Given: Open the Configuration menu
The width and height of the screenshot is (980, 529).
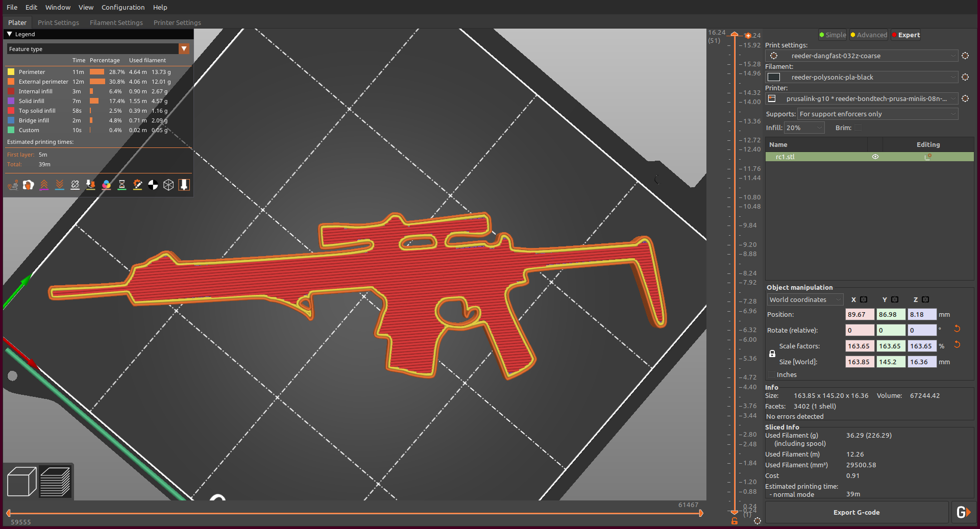Looking at the screenshot, I should [x=123, y=7].
